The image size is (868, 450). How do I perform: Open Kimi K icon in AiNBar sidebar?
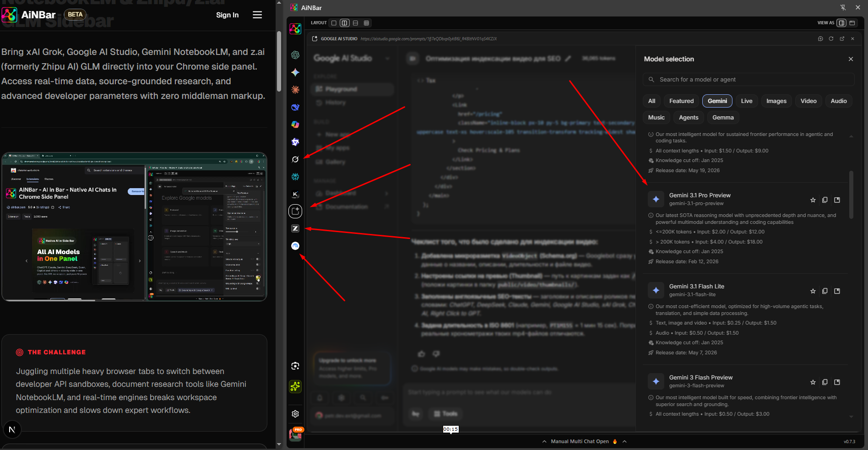[295, 194]
